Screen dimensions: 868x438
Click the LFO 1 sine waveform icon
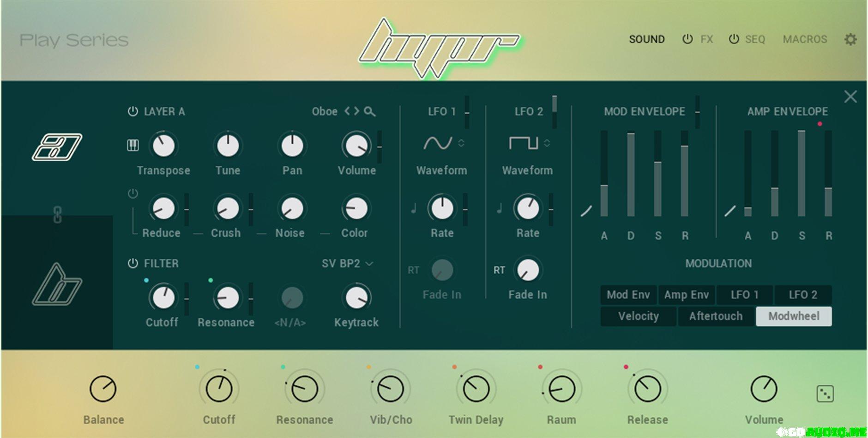pos(437,143)
